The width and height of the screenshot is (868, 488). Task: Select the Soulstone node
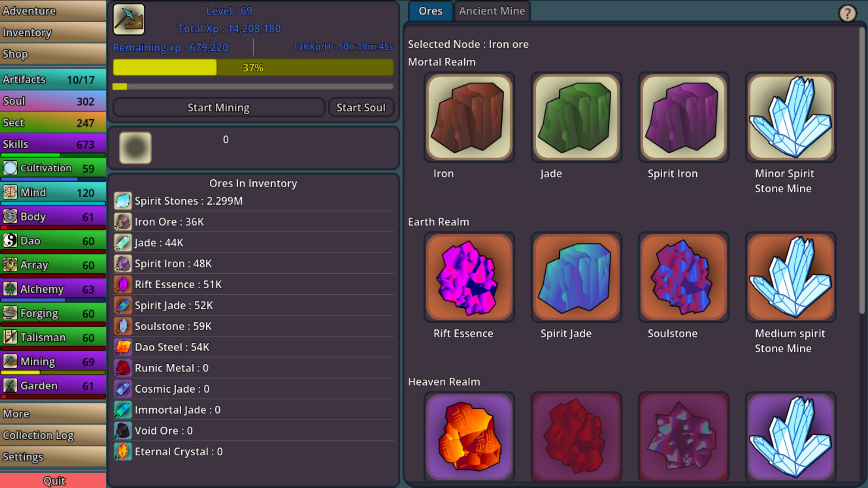pos(683,277)
